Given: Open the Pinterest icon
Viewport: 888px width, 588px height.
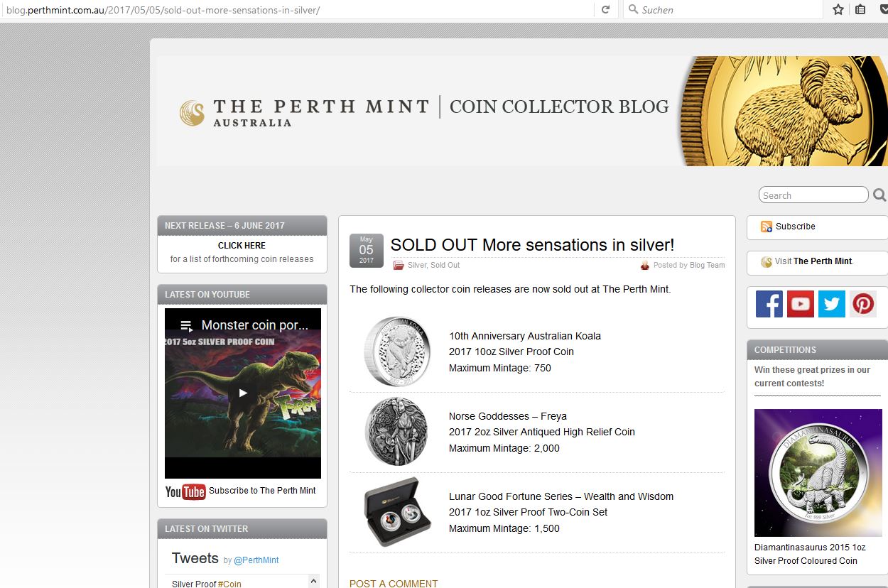Looking at the screenshot, I should pyautogui.click(x=863, y=304).
